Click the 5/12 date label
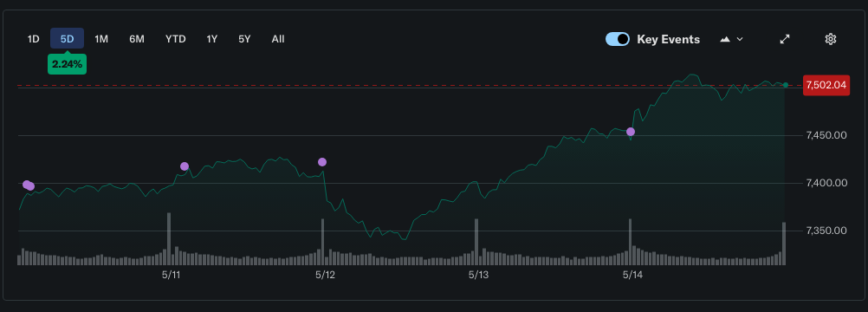The image size is (868, 312). (326, 275)
